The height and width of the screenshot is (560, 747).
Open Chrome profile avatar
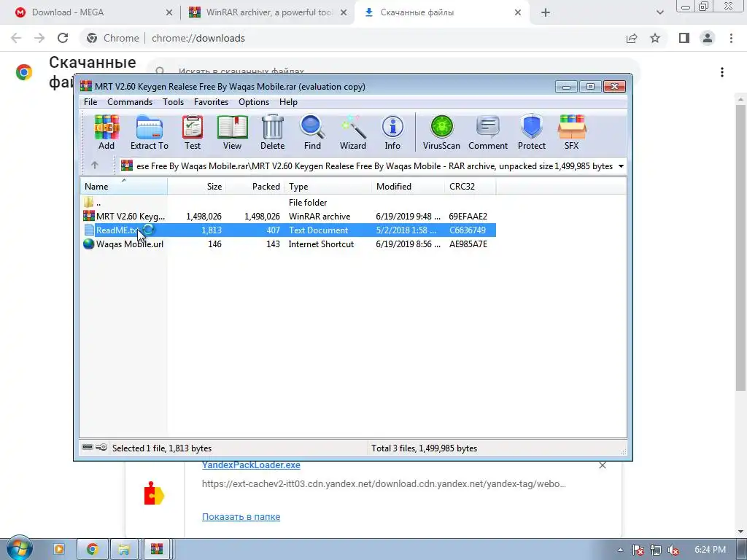(x=708, y=38)
